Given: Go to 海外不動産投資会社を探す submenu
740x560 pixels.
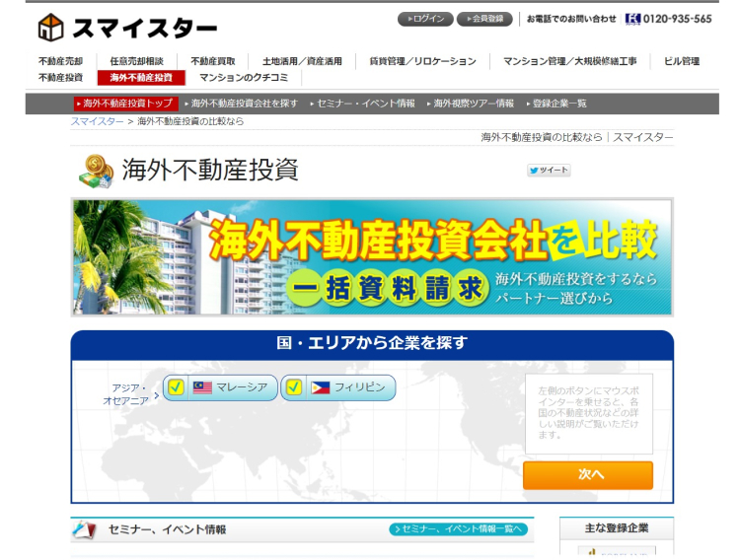Looking at the screenshot, I should [244, 104].
